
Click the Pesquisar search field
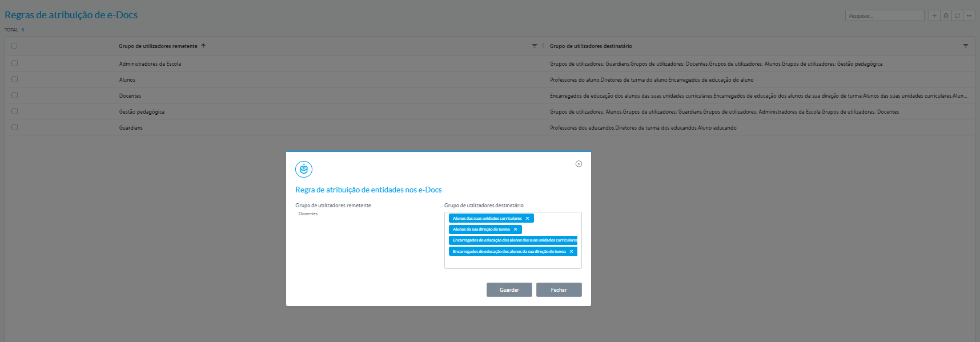pyautogui.click(x=885, y=15)
